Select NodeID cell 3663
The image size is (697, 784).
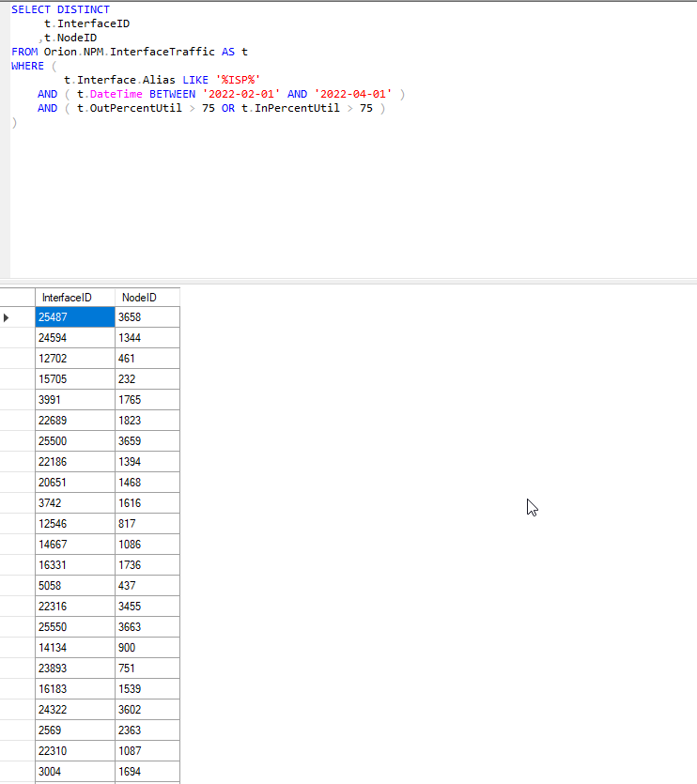point(147,627)
